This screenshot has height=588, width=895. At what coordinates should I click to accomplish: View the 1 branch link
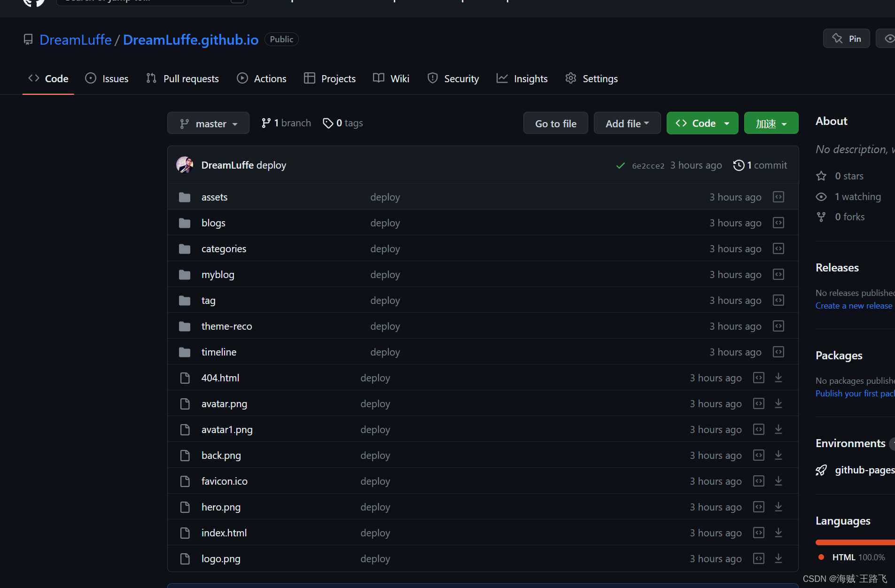coord(286,123)
